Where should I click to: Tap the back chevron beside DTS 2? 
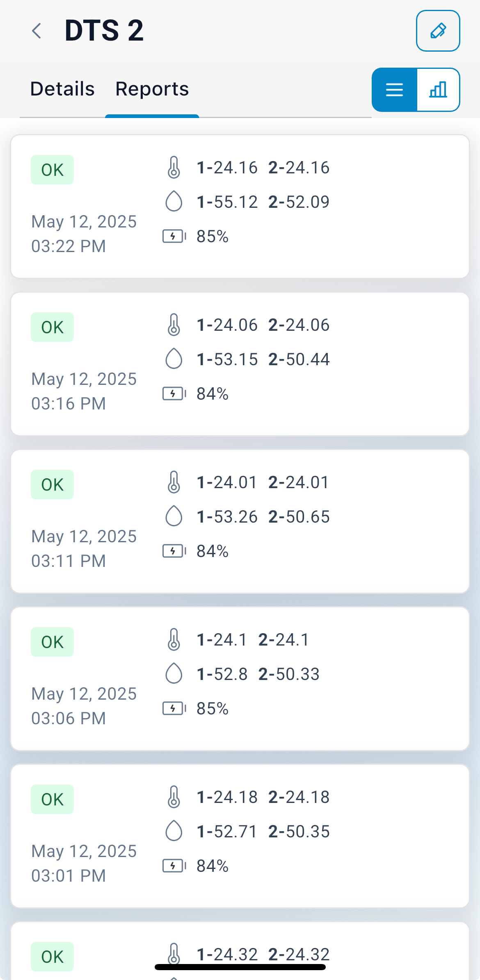tap(37, 31)
